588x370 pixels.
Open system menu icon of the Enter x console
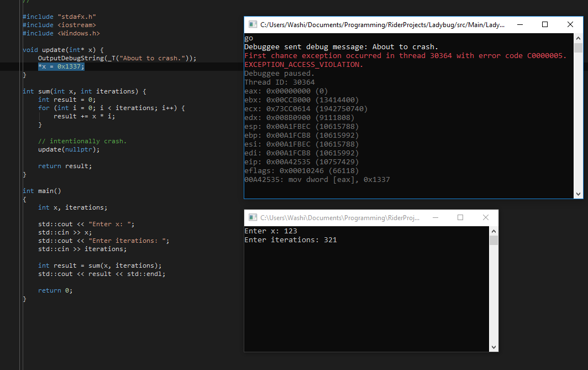pyautogui.click(x=253, y=218)
